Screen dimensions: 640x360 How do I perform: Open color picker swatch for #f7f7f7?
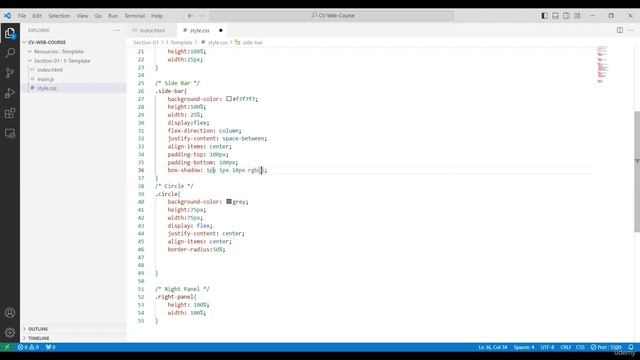pos(229,99)
